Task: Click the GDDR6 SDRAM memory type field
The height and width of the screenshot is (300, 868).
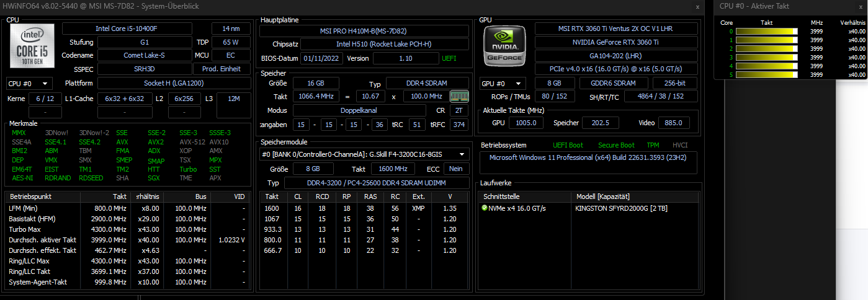Action: (614, 83)
